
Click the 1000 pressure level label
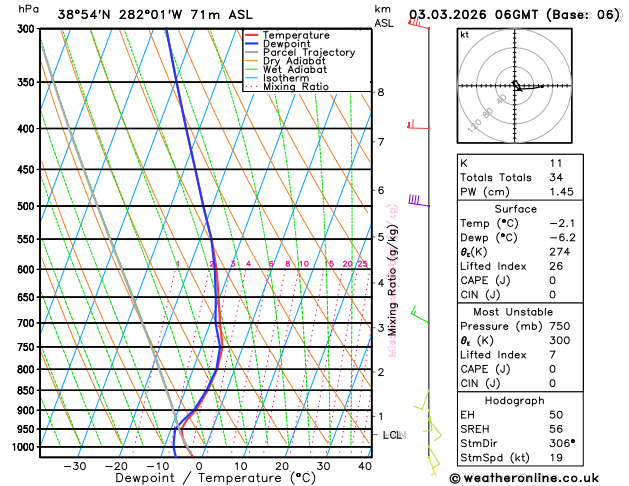click(x=26, y=447)
